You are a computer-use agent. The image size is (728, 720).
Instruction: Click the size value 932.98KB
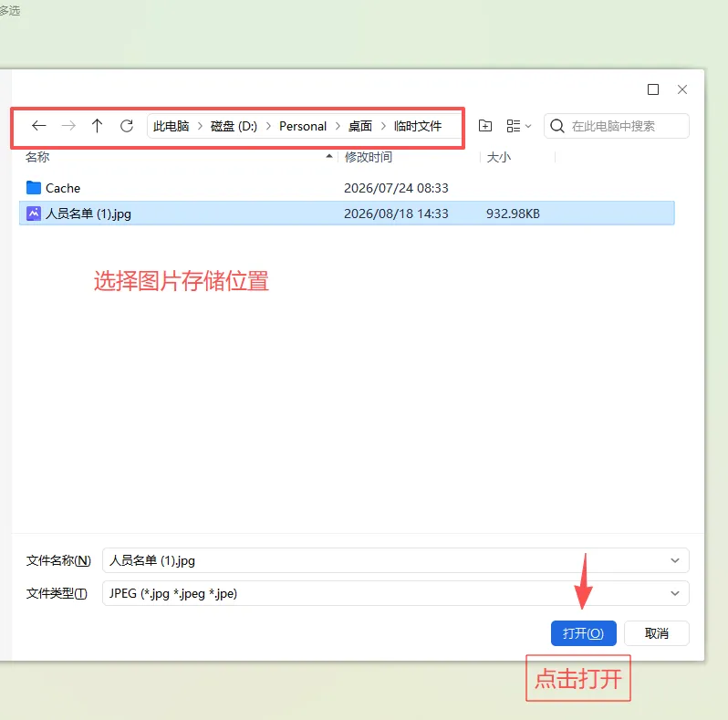click(x=513, y=214)
